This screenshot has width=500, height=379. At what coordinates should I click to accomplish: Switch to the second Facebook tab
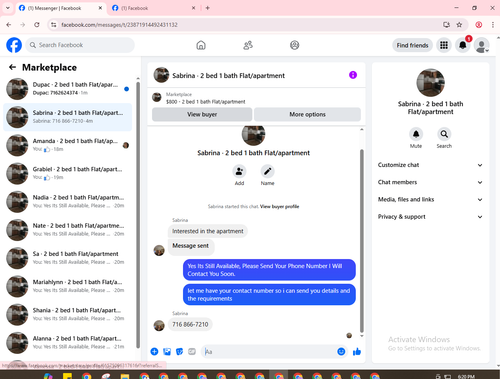coord(153,8)
